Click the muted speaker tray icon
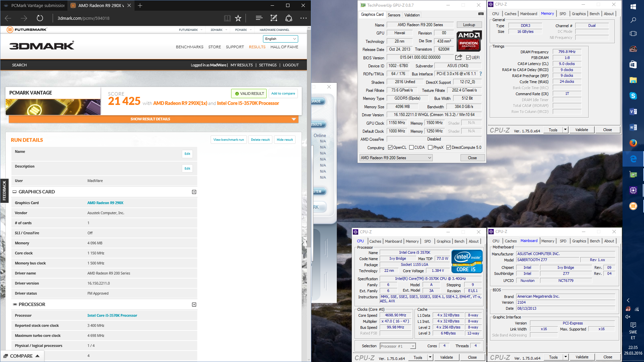The width and height of the screenshot is (644, 362). [628, 317]
